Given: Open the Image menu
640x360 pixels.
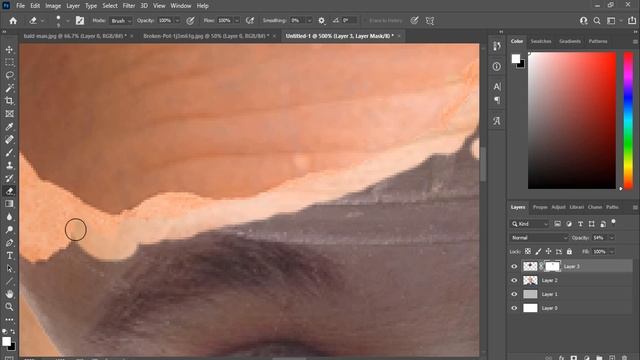Looking at the screenshot, I should coord(53,6).
